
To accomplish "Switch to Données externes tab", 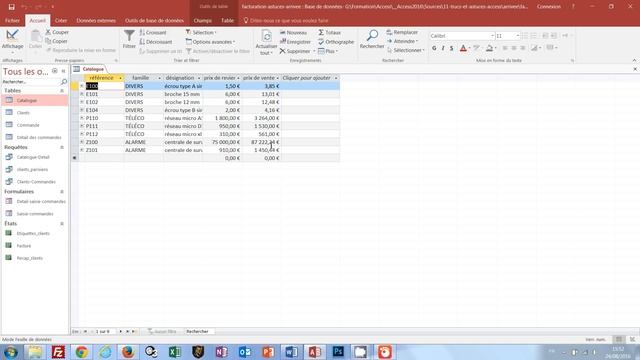I will coord(96,20).
